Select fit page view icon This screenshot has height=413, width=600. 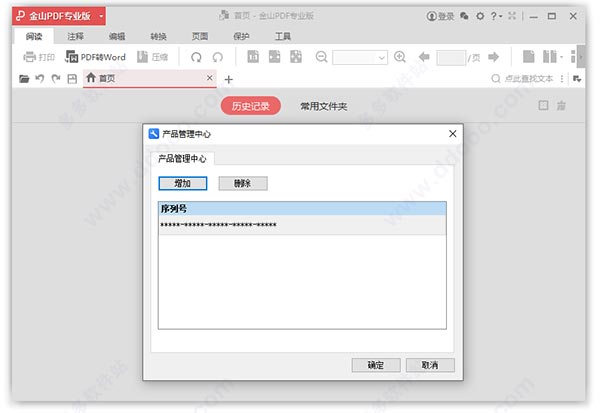click(296, 57)
